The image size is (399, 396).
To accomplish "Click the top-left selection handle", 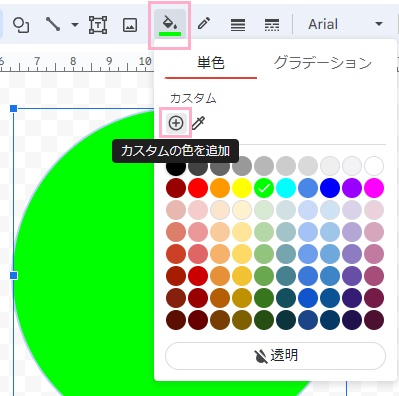I will pyautogui.click(x=14, y=108).
